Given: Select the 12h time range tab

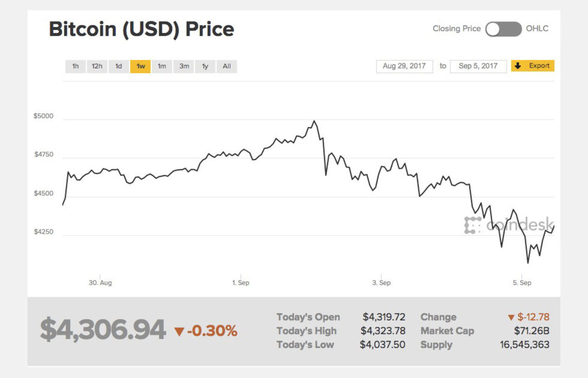Looking at the screenshot, I should coord(97,66).
